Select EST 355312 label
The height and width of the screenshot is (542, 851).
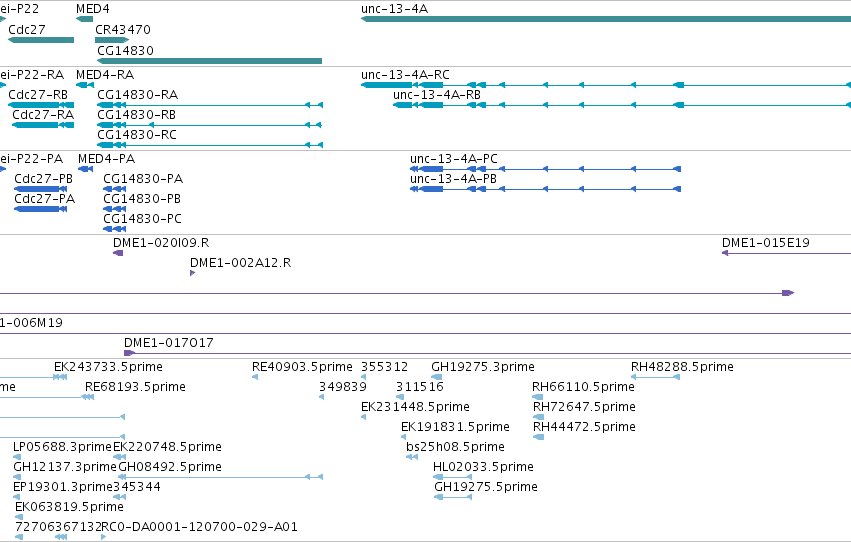pos(384,366)
